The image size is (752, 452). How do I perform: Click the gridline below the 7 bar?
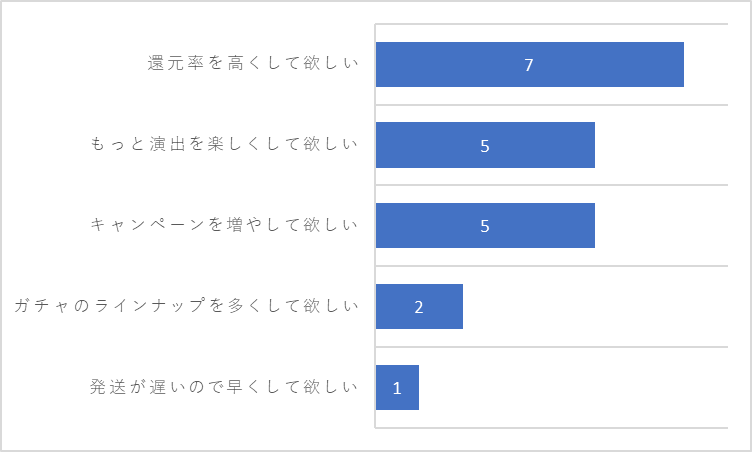click(552, 105)
